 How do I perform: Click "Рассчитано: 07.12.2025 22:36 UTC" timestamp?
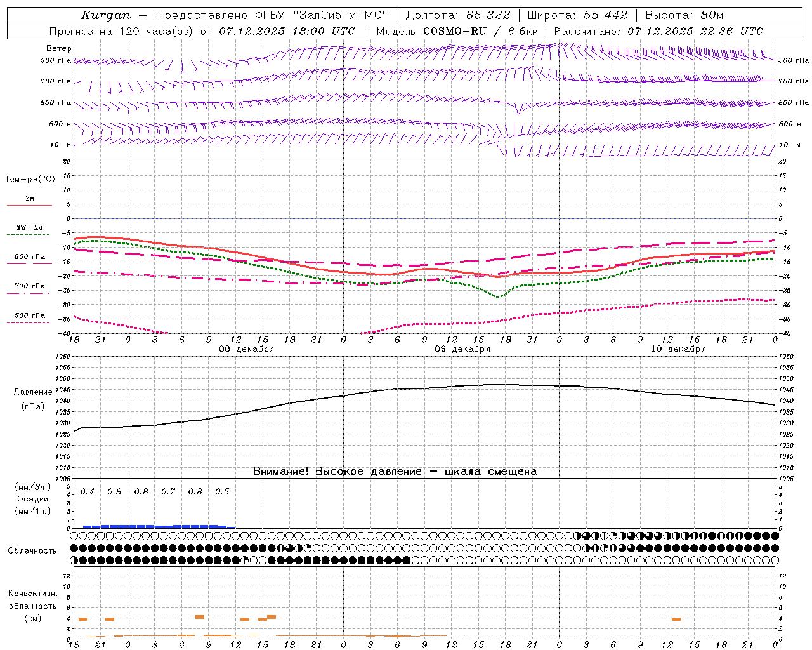click(x=658, y=31)
